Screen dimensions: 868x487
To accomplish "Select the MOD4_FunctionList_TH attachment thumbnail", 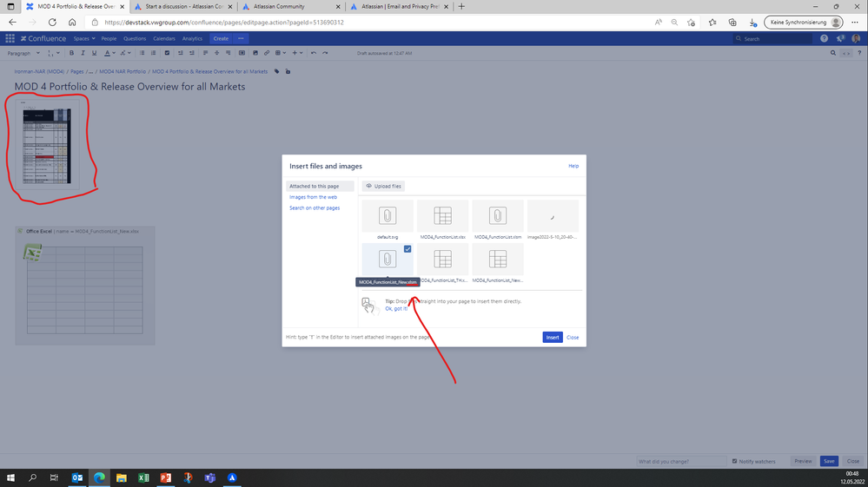I will 443,260.
